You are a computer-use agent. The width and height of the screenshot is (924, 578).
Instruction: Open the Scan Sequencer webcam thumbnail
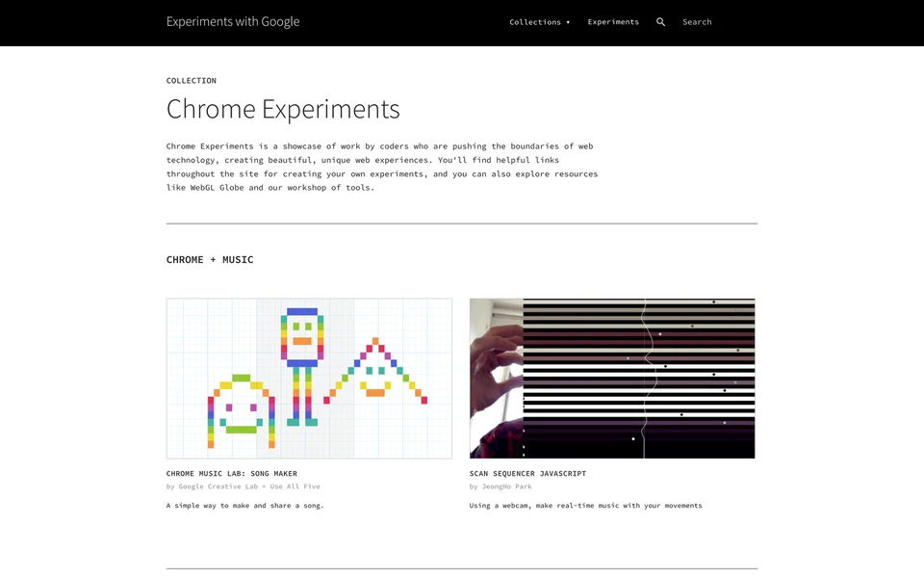(x=612, y=379)
